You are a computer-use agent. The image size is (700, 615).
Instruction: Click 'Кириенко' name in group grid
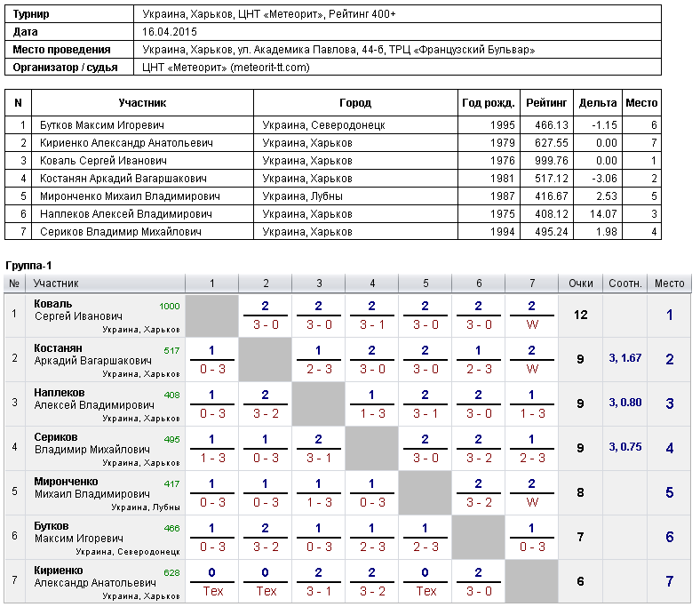pos(59,571)
